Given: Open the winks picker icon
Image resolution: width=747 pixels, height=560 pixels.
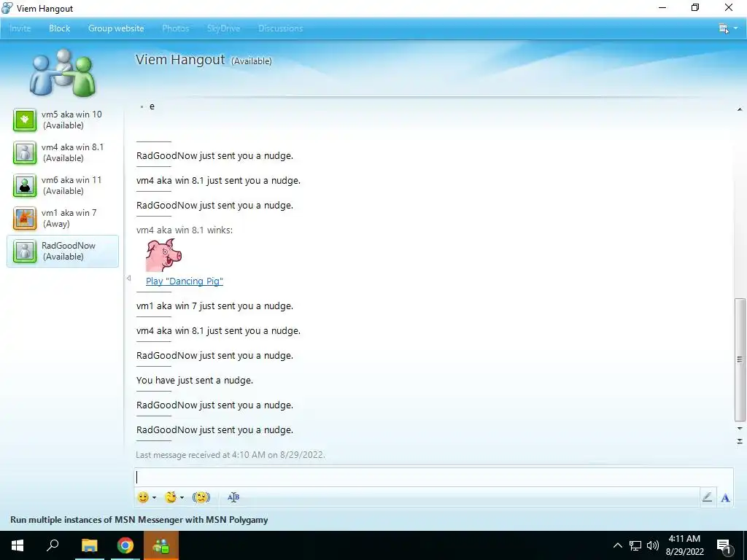Looking at the screenshot, I should coord(171,497).
